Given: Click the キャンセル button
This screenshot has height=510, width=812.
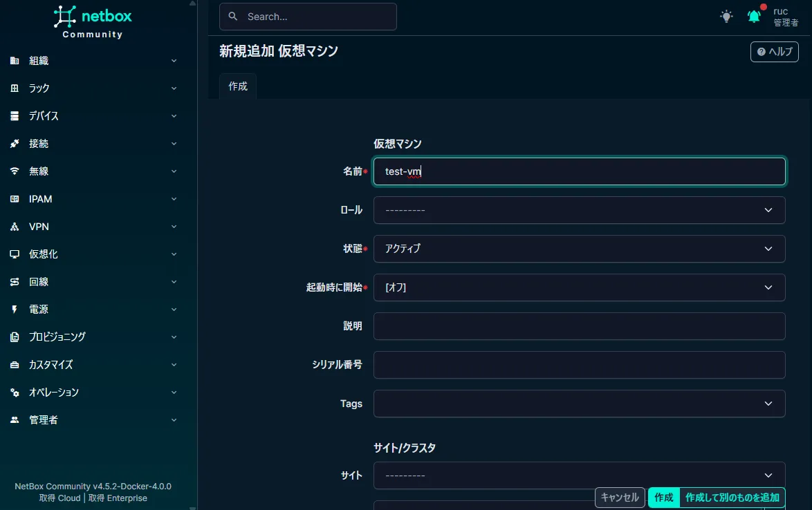Looking at the screenshot, I should coord(620,498).
